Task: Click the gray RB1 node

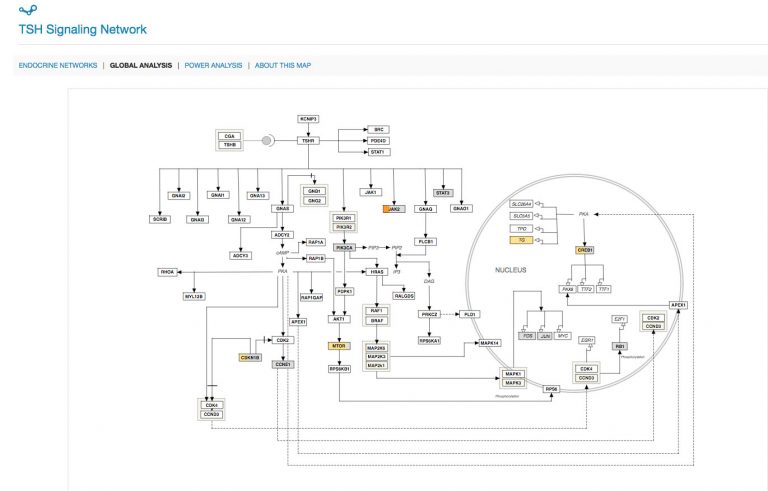Action: coord(620,346)
